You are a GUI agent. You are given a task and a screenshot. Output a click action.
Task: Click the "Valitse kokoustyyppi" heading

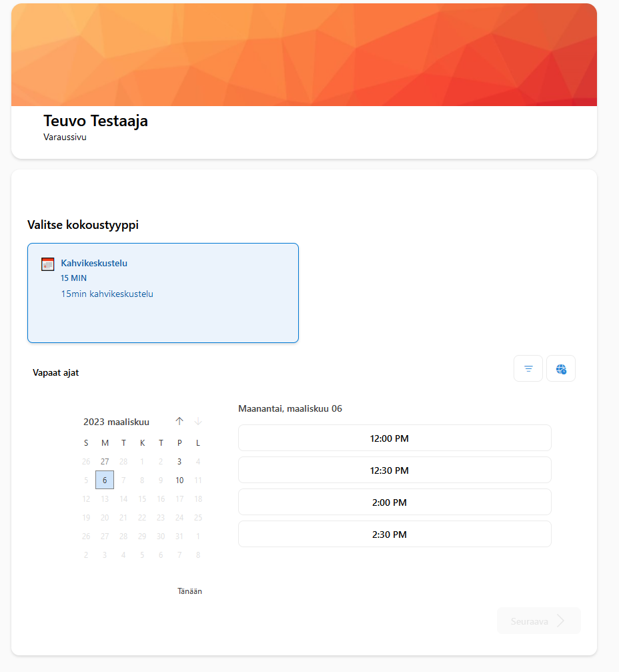coord(83,225)
